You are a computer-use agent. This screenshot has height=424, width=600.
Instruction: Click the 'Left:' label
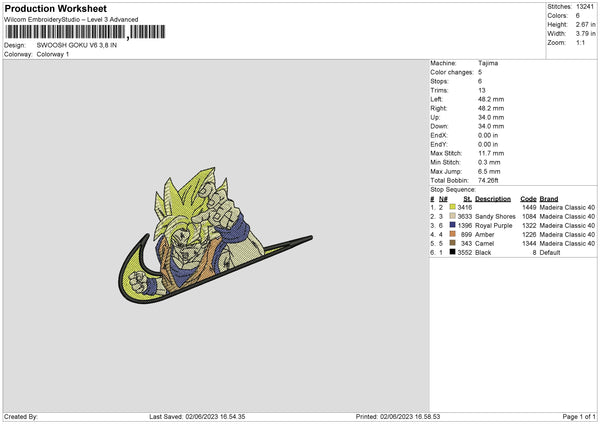(437, 99)
